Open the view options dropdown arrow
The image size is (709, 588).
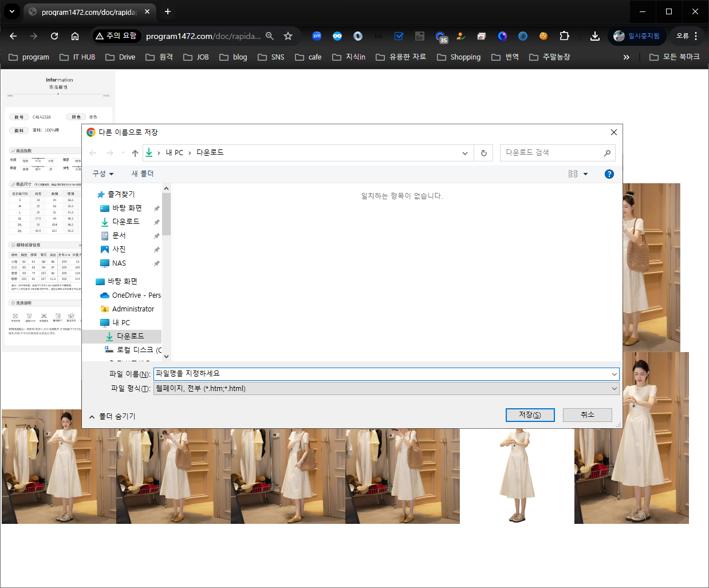[585, 174]
